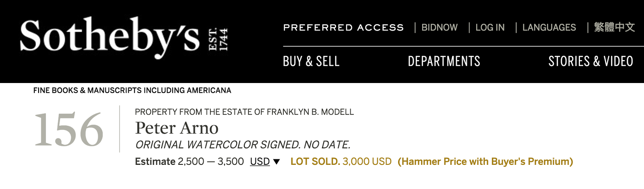This screenshot has width=644, height=189.
Task: Open the USD currency dropdown arrow
Action: point(277,162)
